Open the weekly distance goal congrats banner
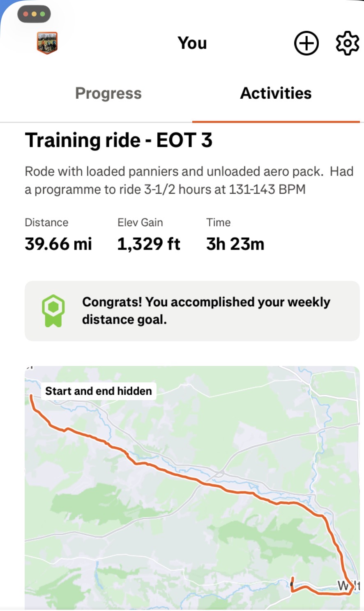The width and height of the screenshot is (364, 611). click(205, 311)
